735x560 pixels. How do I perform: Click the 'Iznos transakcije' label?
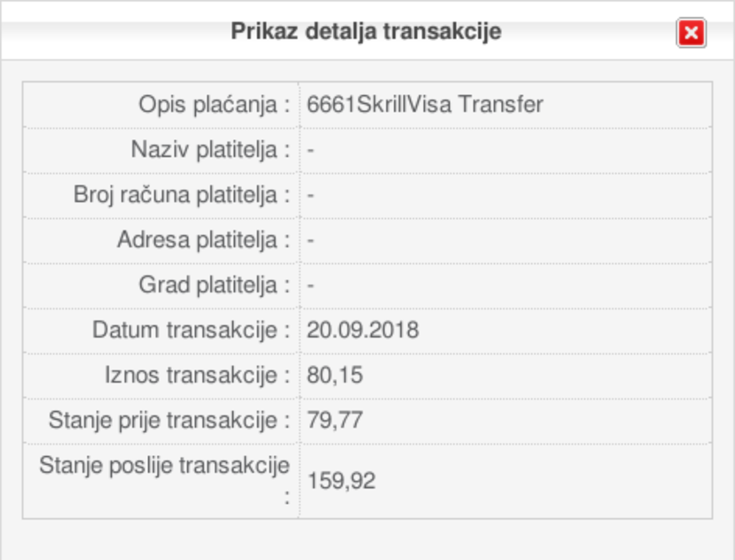pos(197,375)
